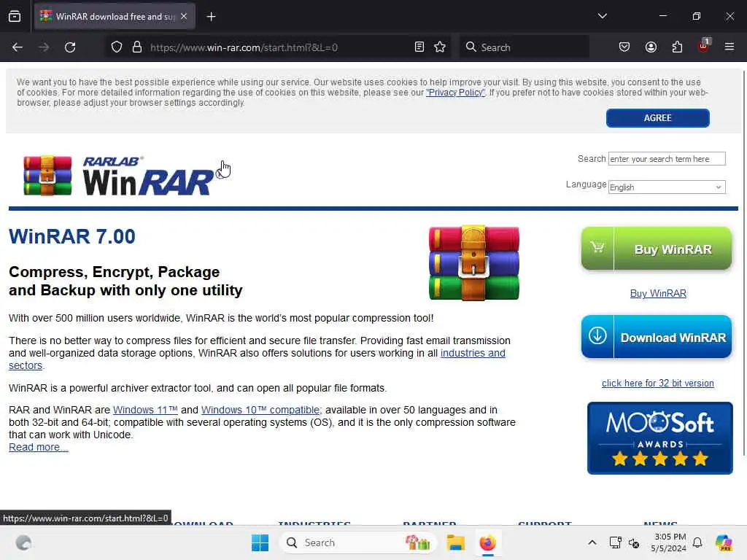Open the Buy WinRAR text link
Image resolution: width=747 pixels, height=560 pixels.
tap(658, 293)
